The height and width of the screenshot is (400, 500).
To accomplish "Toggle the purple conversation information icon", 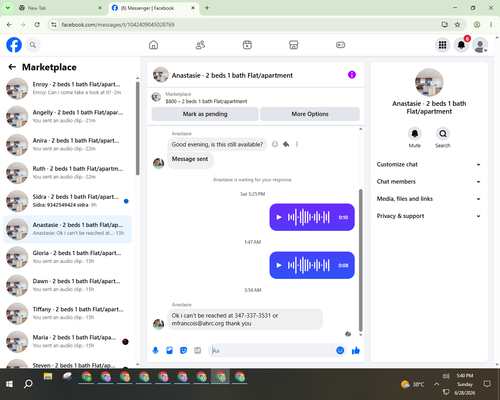I will click(352, 75).
